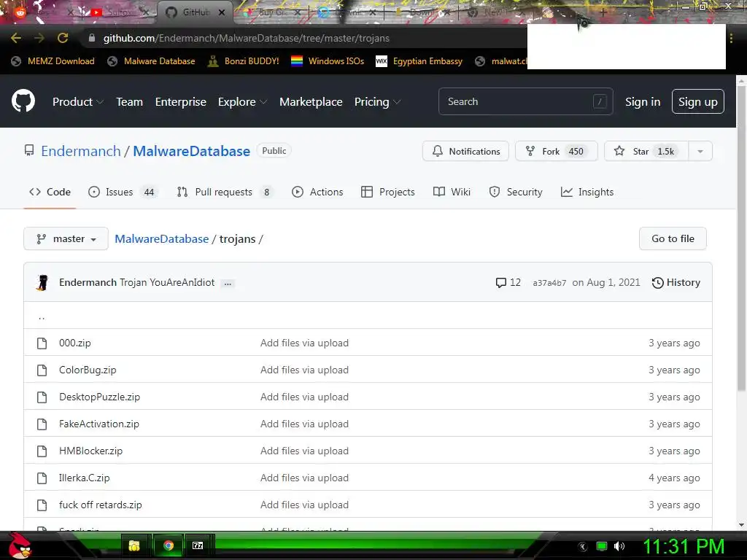The height and width of the screenshot is (560, 747).
Task: Click the address bar URL
Action: pos(247,38)
